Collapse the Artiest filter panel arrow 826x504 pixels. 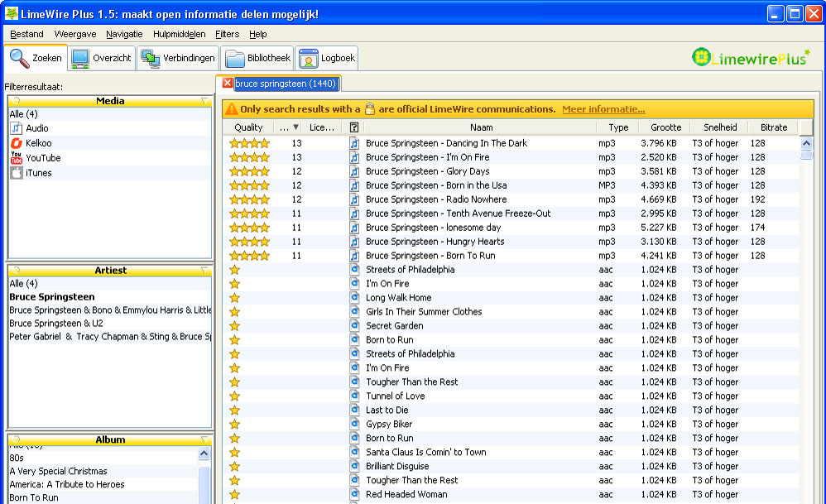(204, 271)
